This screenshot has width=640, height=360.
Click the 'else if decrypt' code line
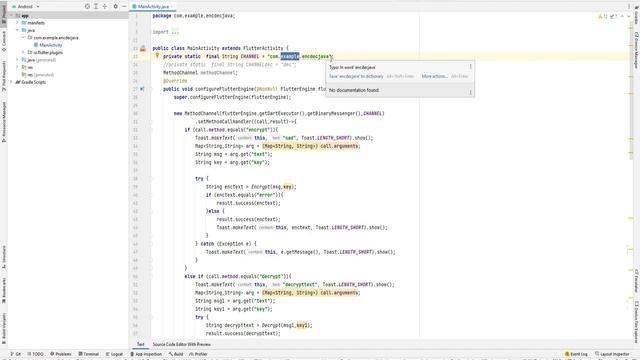(x=238, y=276)
